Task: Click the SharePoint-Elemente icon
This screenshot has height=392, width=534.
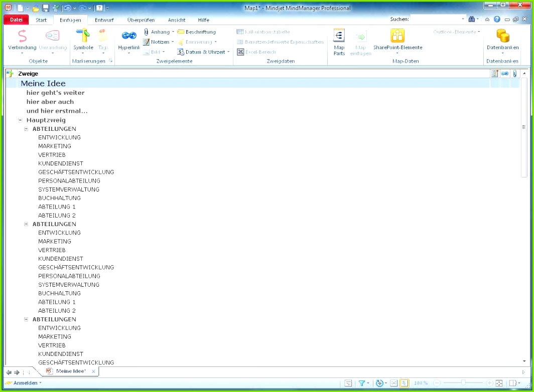Action: point(397,36)
